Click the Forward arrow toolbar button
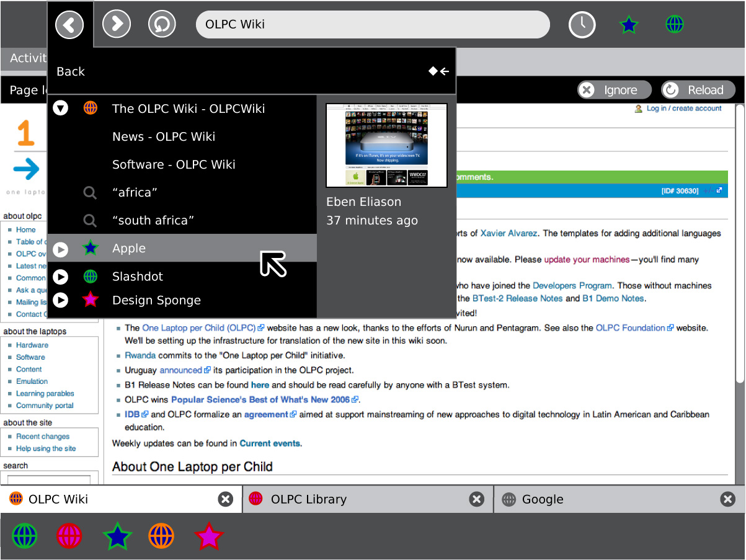 tap(116, 25)
